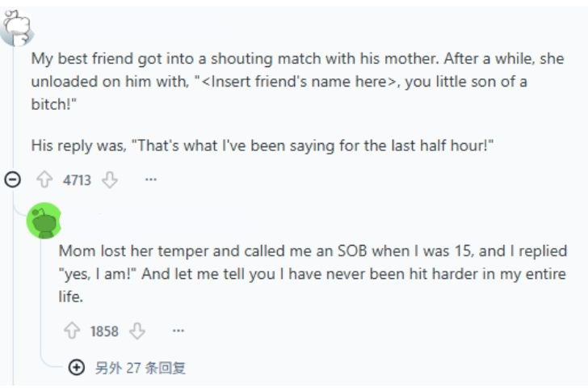Image resolution: width=588 pixels, height=392 pixels.
Task: Upvote the reply with 1858 points
Action: [x=74, y=331]
